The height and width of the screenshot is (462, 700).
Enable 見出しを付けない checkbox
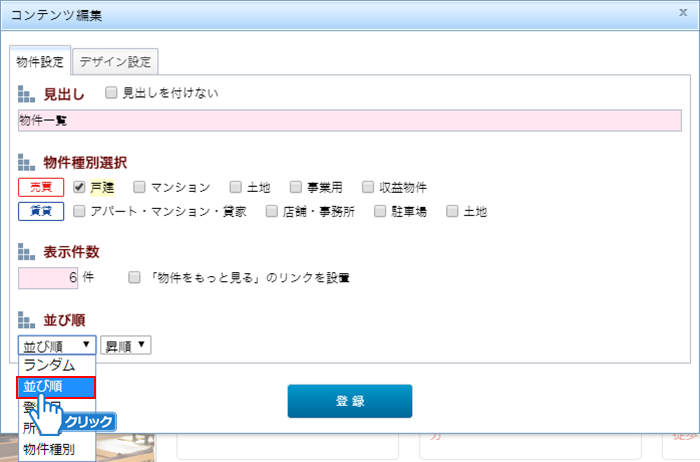[111, 93]
